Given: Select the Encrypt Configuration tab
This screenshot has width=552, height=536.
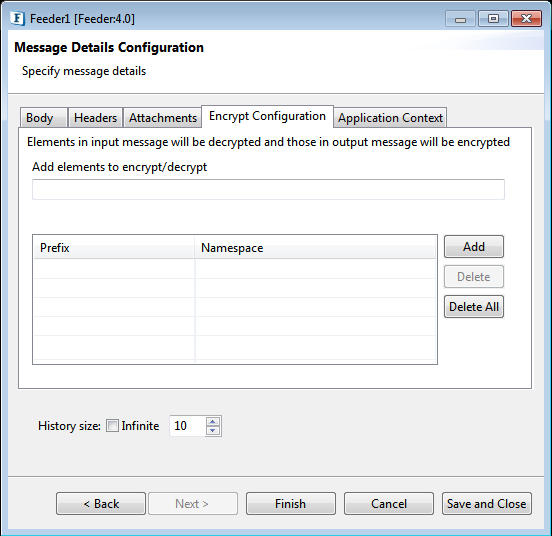Looking at the screenshot, I should (x=267, y=116).
